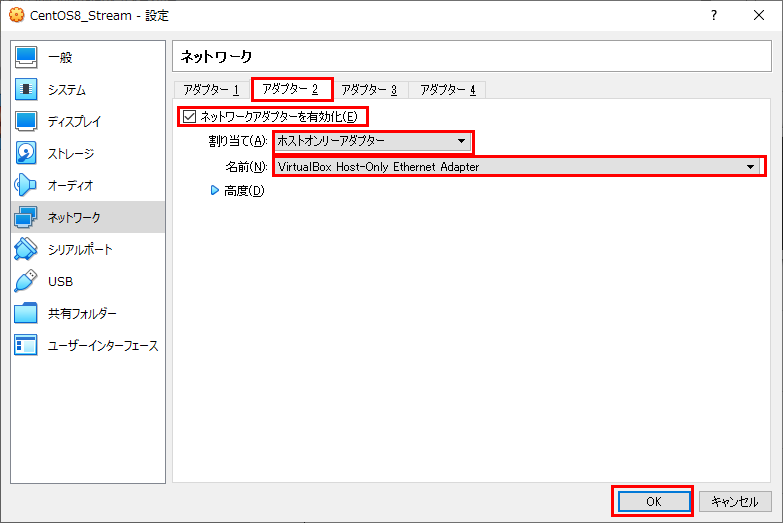Click the 共有フォルダー label in the sidebar

[82, 313]
